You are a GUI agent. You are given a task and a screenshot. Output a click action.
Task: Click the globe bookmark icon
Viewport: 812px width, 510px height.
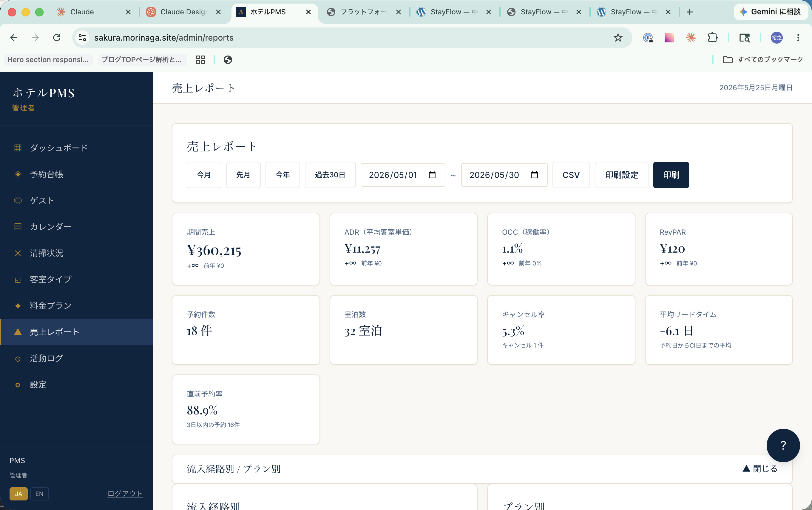[228, 60]
